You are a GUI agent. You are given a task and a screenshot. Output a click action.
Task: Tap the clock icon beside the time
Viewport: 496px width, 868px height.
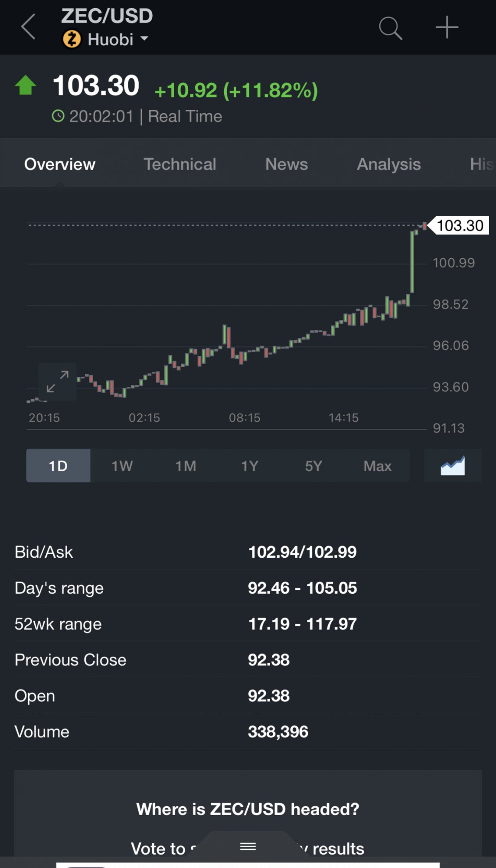click(x=58, y=116)
